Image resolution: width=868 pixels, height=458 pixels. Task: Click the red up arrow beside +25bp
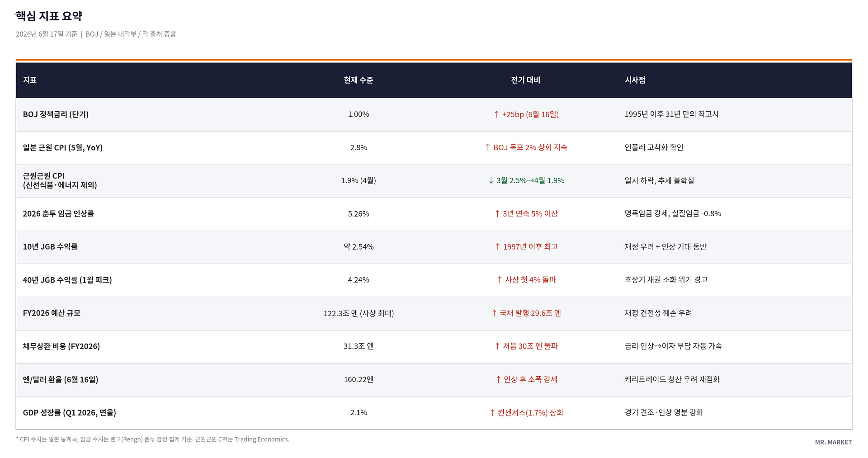tap(496, 114)
